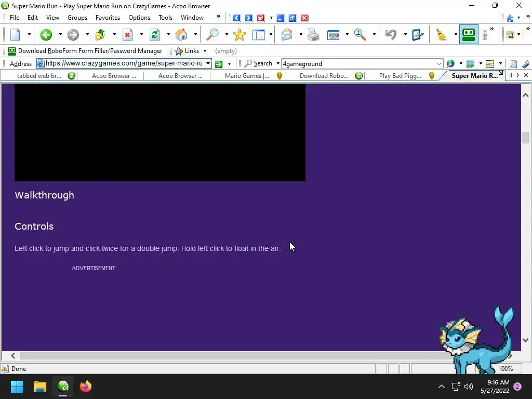This screenshot has height=399, width=532.
Task: Click the Up-level folder arrow icon
Action: click(x=100, y=35)
